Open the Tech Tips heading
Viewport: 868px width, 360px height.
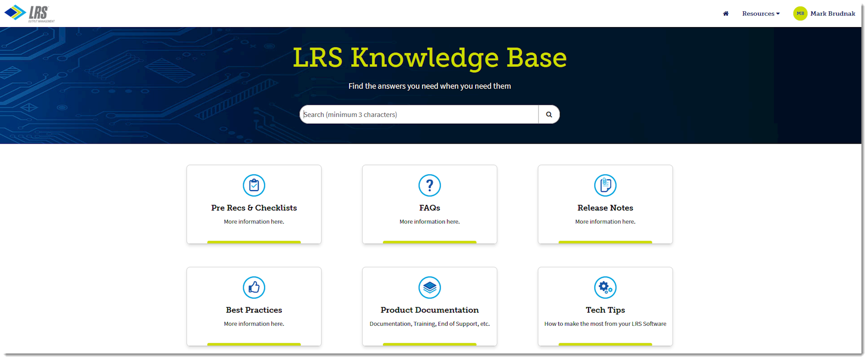point(605,310)
